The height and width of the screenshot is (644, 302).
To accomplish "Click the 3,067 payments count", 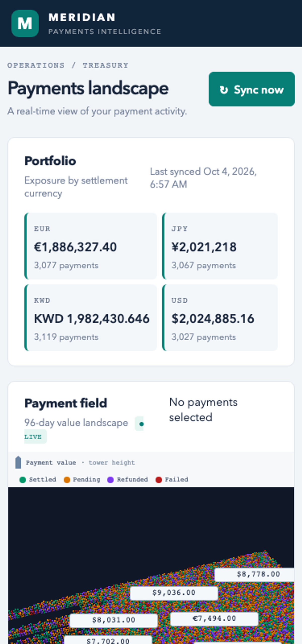I will click(x=204, y=265).
